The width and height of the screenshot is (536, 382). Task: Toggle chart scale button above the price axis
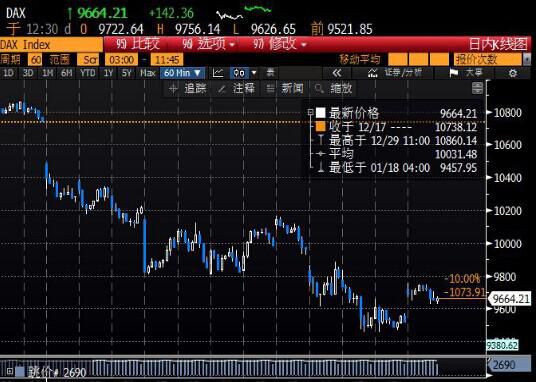tap(477, 88)
